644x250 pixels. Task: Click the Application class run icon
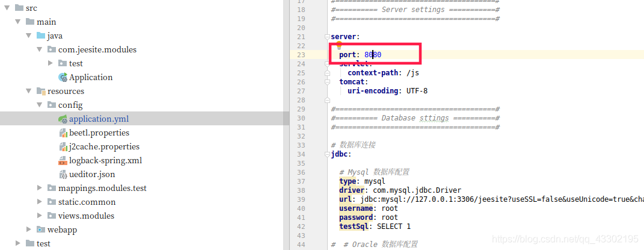63,77
